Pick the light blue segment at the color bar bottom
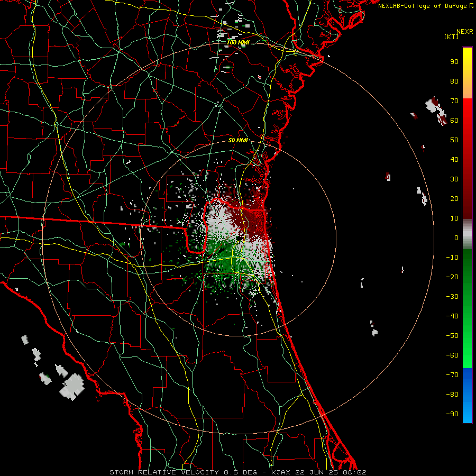The height and width of the screenshot is (476, 476). pyautogui.click(x=467, y=411)
